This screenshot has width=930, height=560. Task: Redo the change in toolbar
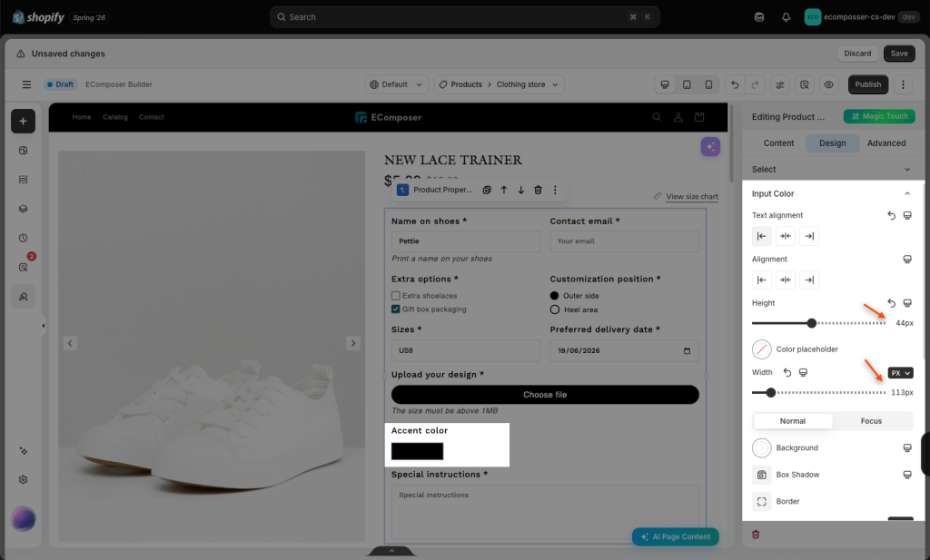pyautogui.click(x=755, y=84)
